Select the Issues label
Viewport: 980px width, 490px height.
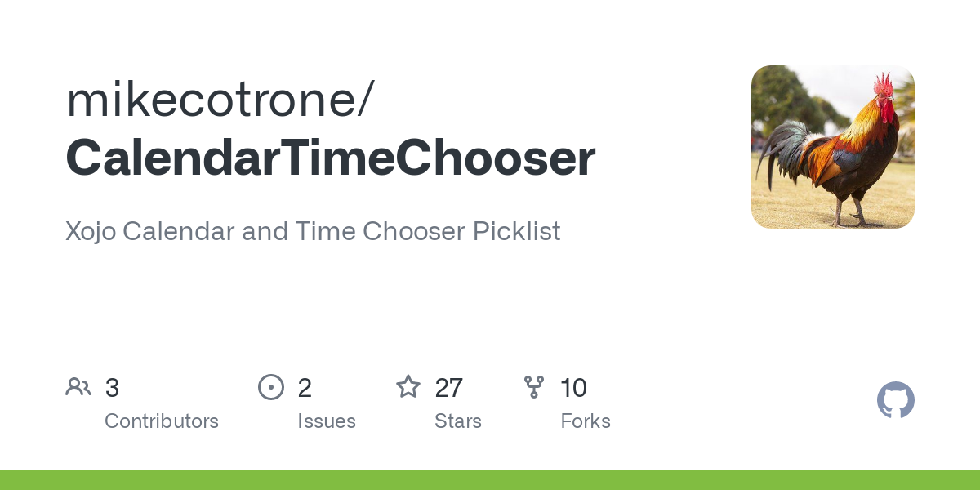(x=327, y=421)
